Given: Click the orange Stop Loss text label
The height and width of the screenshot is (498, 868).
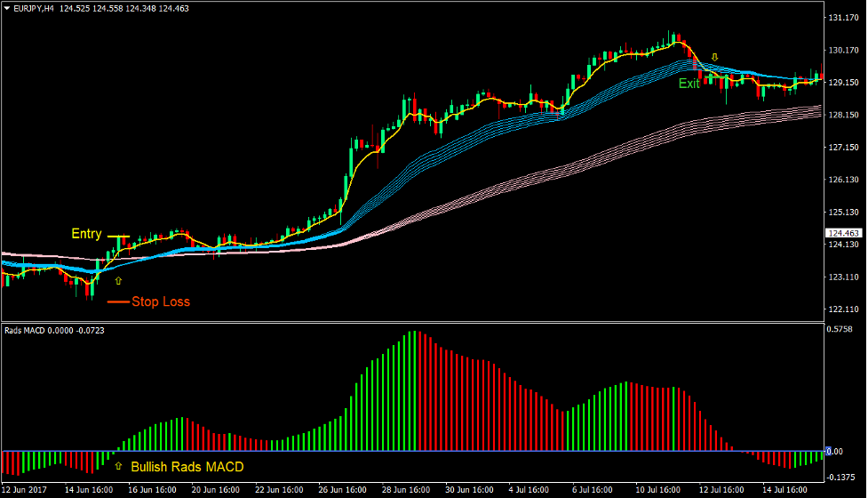Looking at the screenshot, I should (161, 301).
